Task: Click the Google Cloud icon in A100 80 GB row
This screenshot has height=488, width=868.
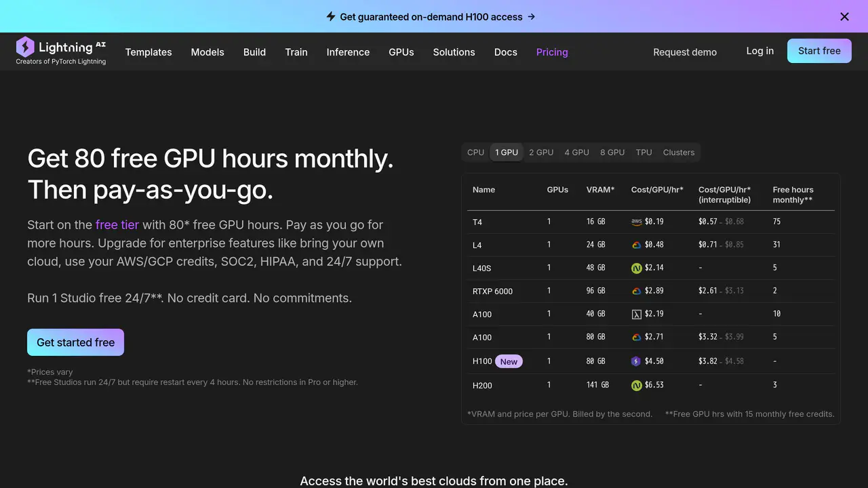Action: coord(636,337)
